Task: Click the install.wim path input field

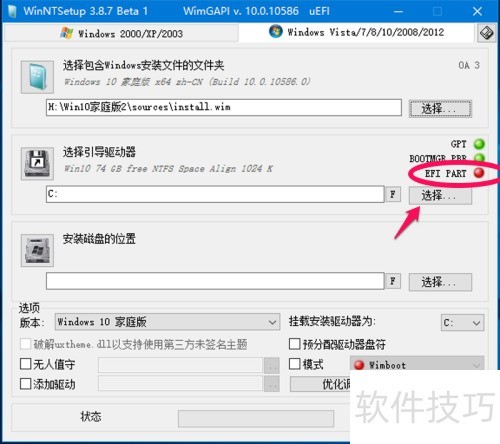Action: 224,107
